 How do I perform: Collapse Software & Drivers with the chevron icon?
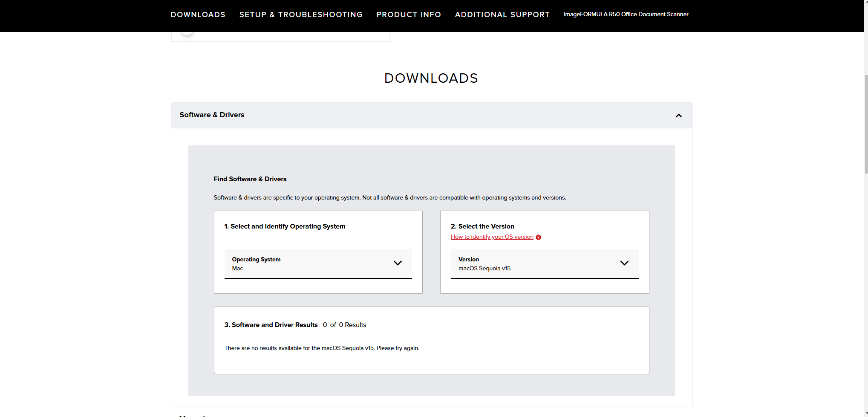tap(678, 116)
